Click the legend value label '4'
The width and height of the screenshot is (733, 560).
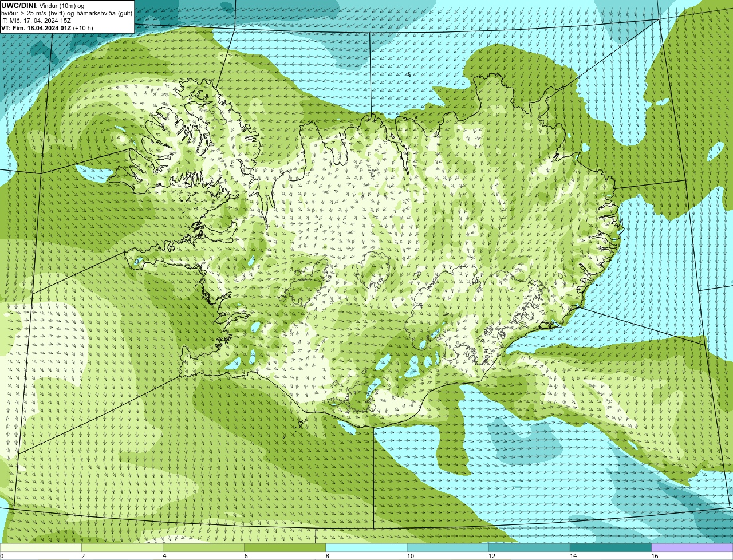coord(164,556)
